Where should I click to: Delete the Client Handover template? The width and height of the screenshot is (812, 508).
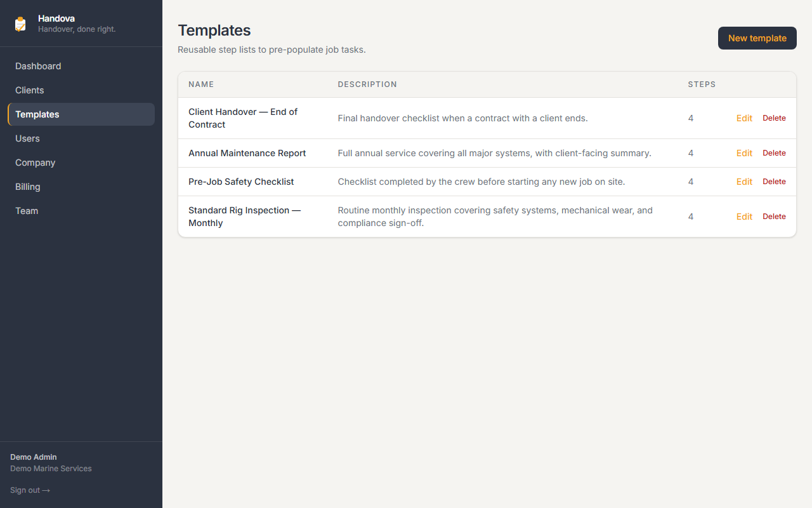coord(774,118)
